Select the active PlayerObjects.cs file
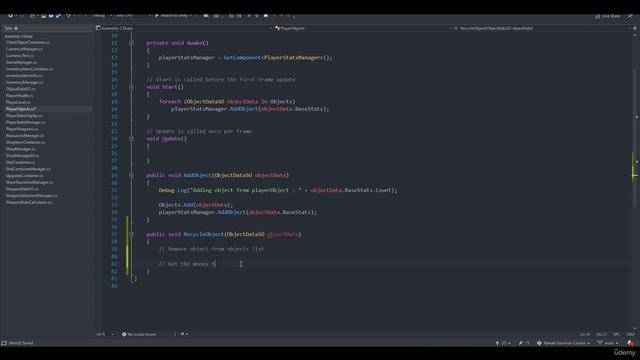 point(21,109)
